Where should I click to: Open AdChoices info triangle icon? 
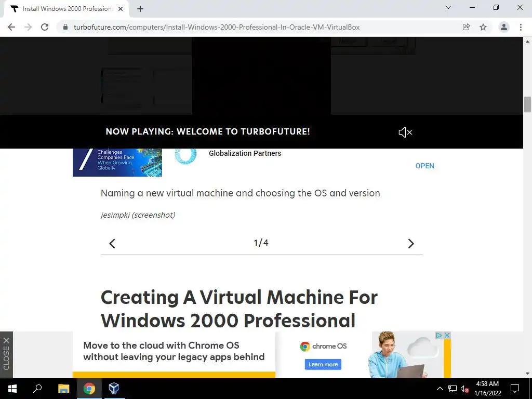(x=438, y=335)
